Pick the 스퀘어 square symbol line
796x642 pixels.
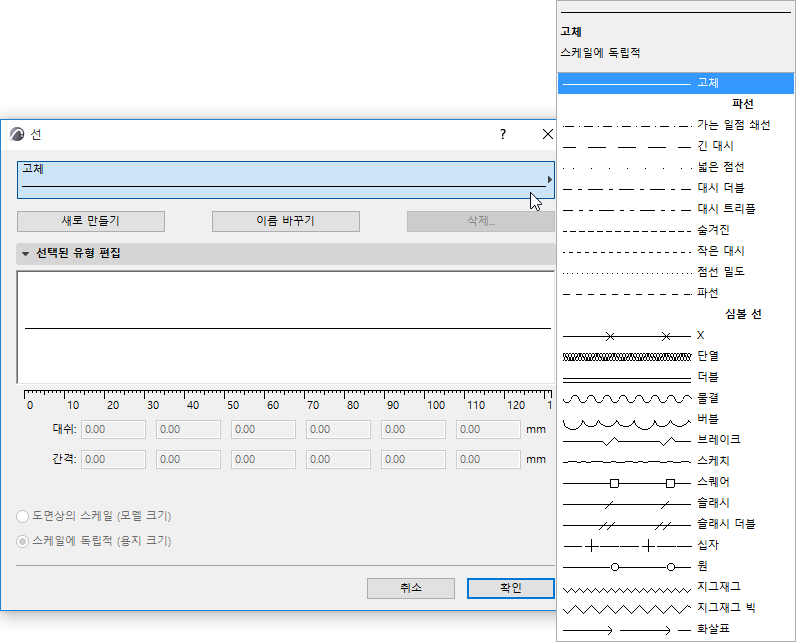tap(675, 482)
